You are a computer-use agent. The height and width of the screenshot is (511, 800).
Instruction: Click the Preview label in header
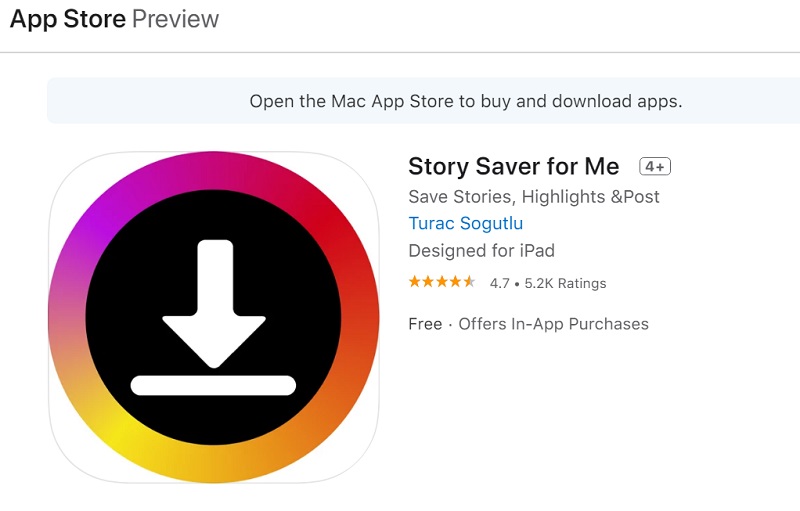coord(175,19)
